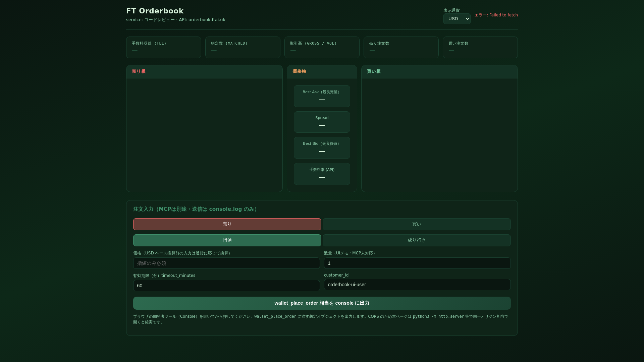Choose the 成り行き (market) order type

[x=417, y=240]
